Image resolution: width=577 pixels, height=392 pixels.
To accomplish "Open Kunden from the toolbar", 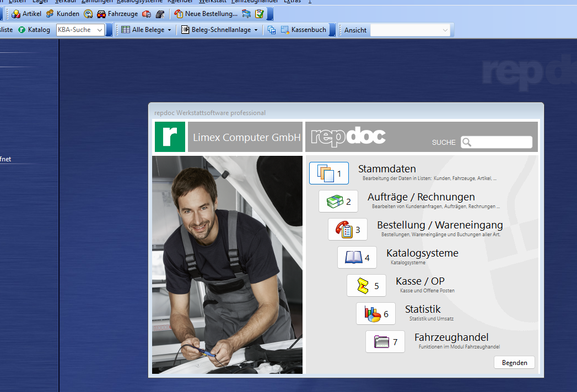I will (x=62, y=14).
